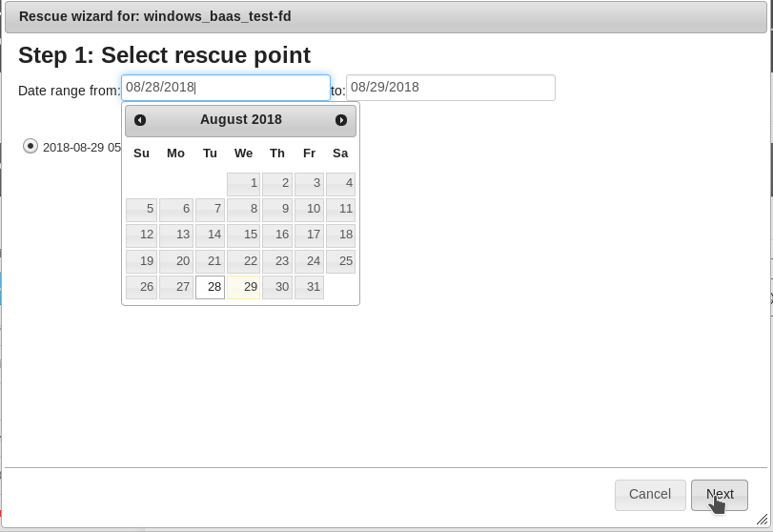Choose August 15 in the datepicker

coord(244,235)
